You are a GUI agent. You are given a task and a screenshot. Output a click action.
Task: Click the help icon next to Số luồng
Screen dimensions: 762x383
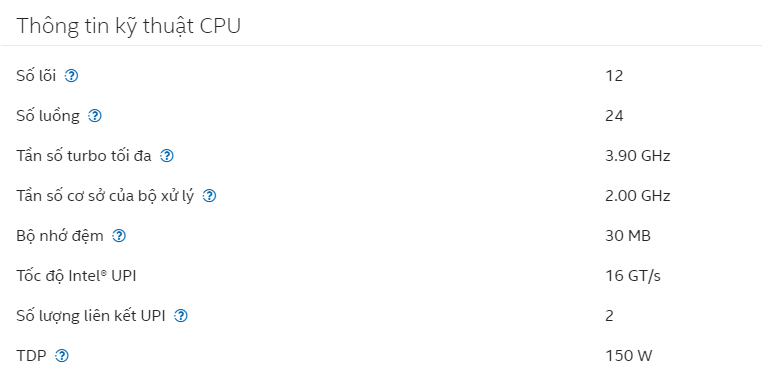[95, 116]
